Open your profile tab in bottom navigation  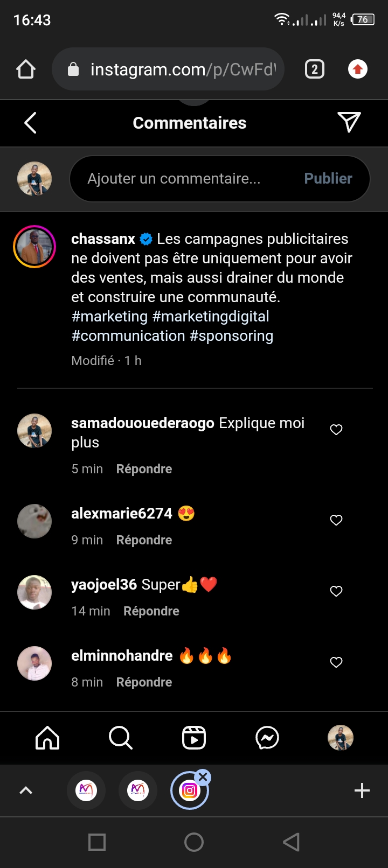point(341,738)
